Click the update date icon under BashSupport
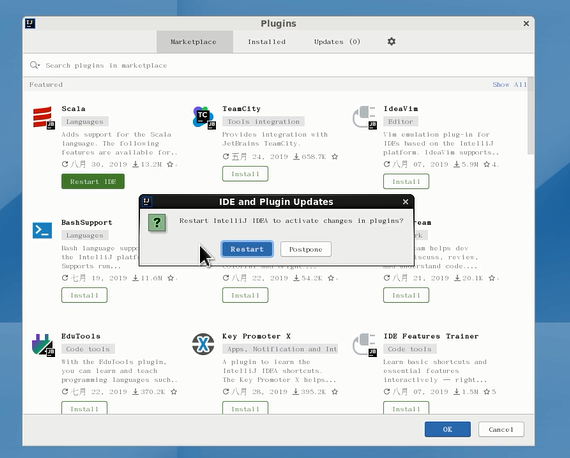 pyautogui.click(x=65, y=278)
